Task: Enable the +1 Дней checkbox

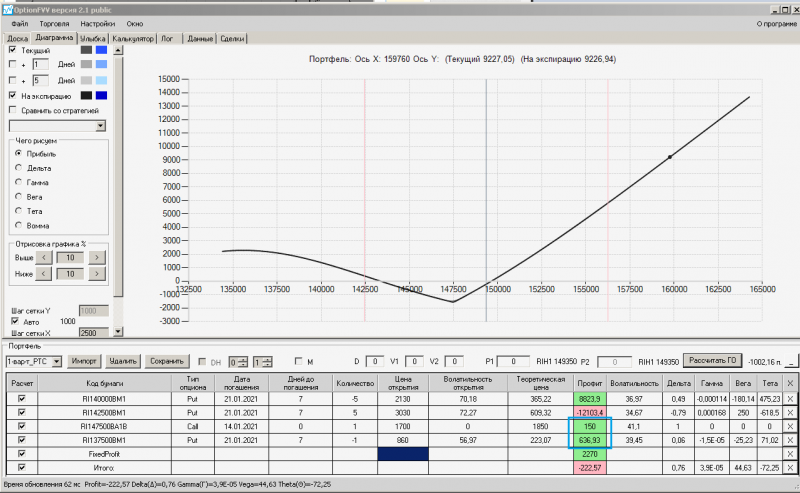Action: 13,64
